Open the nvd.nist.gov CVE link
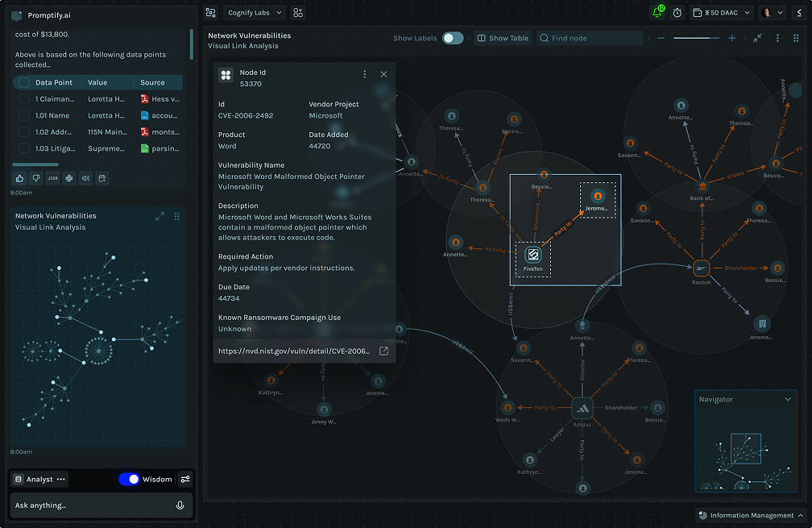This screenshot has height=528, width=812. [x=294, y=351]
